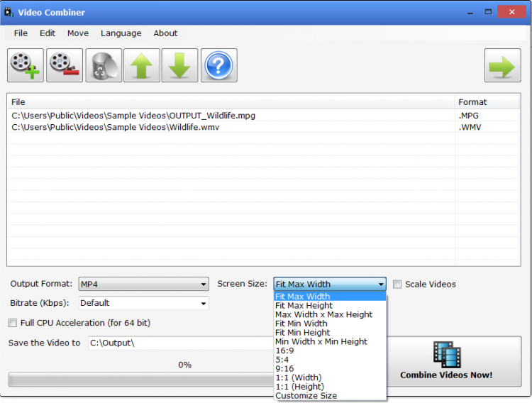Click the green right arrow icon

point(502,66)
